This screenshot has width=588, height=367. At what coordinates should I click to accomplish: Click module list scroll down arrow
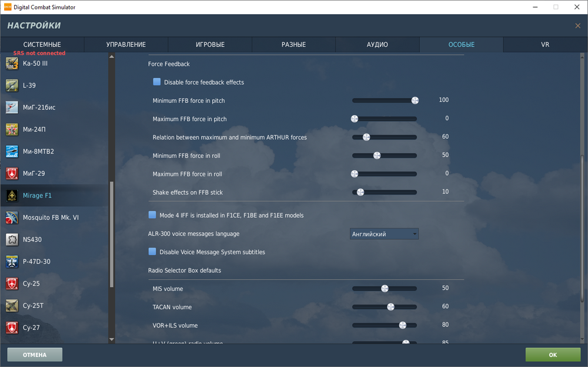111,339
